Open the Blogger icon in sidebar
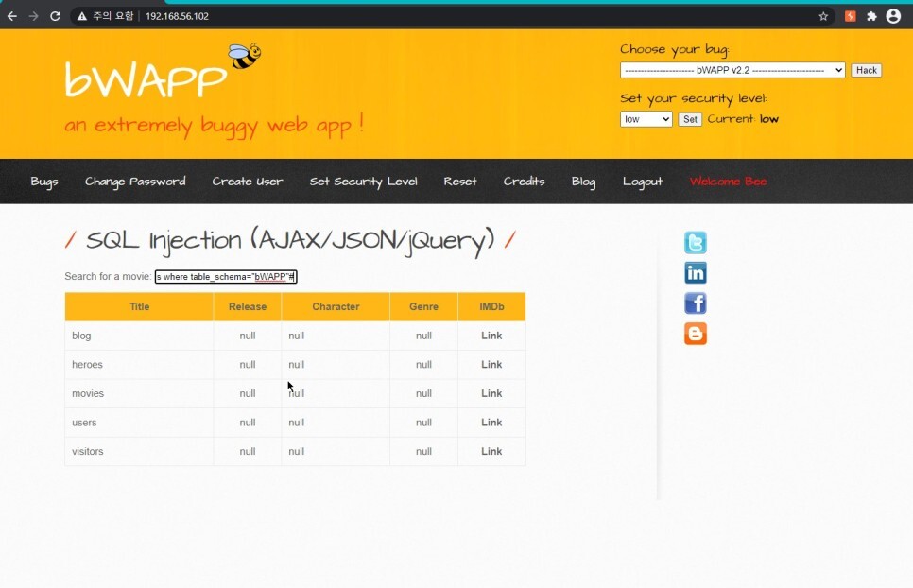This screenshot has height=588, width=913. point(696,334)
